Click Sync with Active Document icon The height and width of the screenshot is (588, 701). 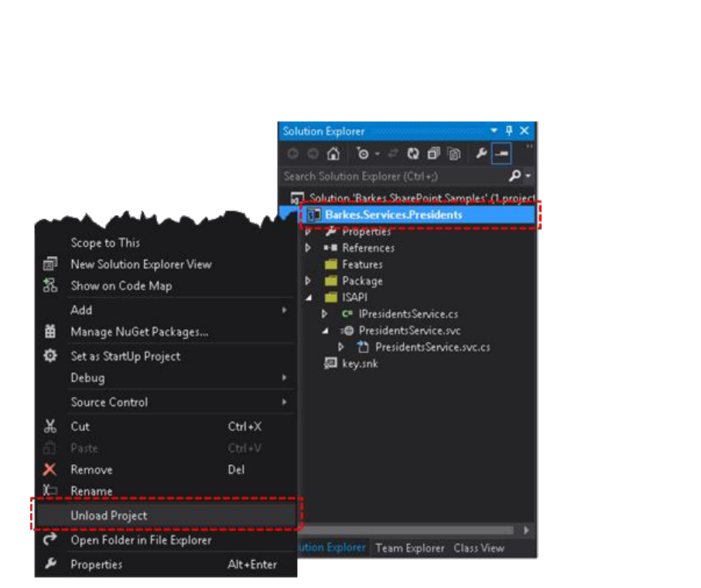point(393,154)
